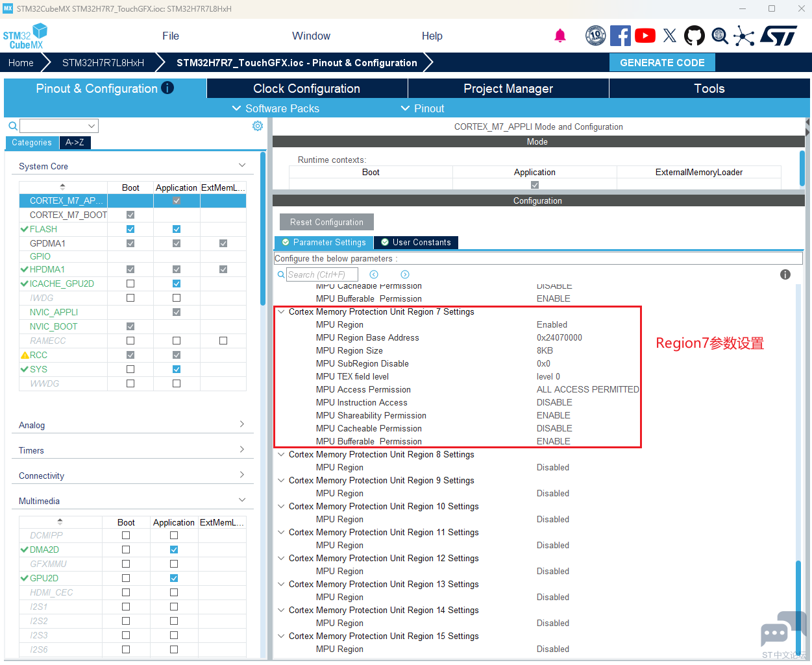
Task: Switch to Project Manager tab
Action: (508, 88)
